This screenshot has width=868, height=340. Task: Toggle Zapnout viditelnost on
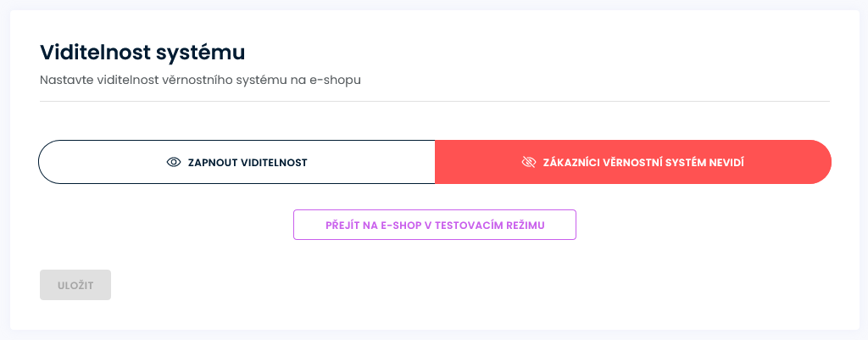point(237,162)
